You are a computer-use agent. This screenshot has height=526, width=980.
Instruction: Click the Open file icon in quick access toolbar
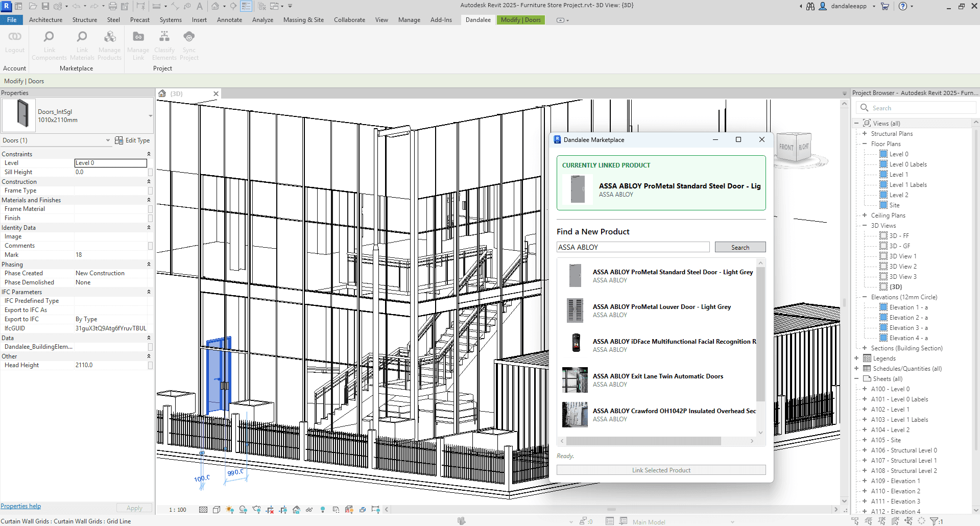[33, 6]
